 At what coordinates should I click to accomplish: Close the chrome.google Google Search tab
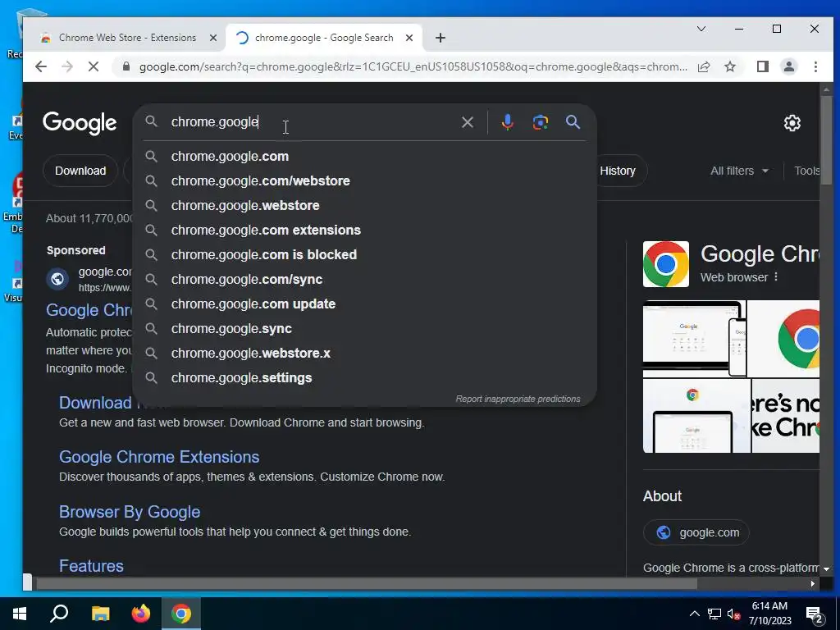(409, 38)
